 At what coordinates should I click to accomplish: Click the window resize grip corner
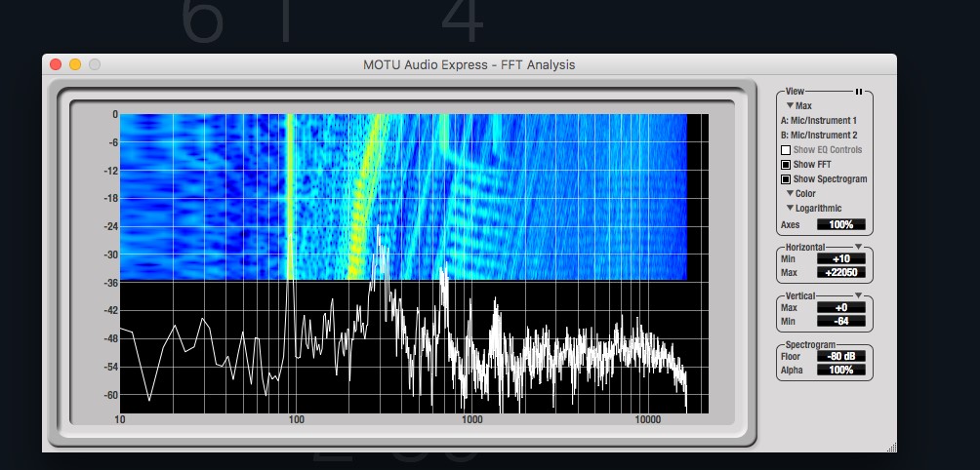891,446
